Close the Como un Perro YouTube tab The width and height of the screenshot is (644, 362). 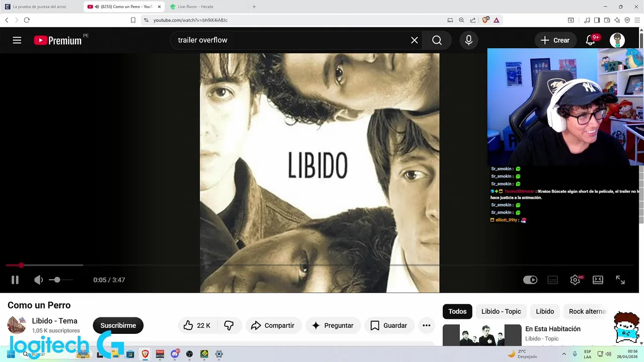tap(159, 7)
